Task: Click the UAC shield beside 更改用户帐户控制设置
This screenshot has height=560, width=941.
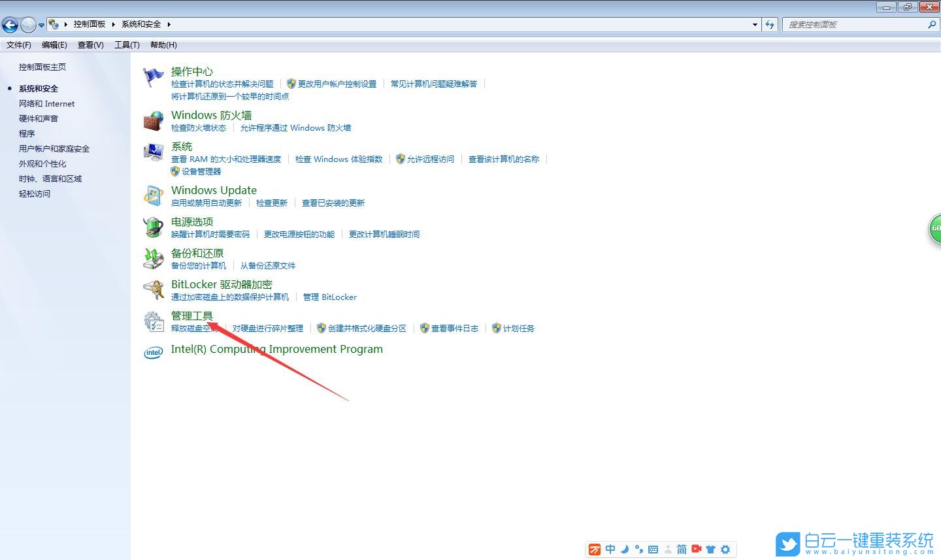Action: point(291,84)
